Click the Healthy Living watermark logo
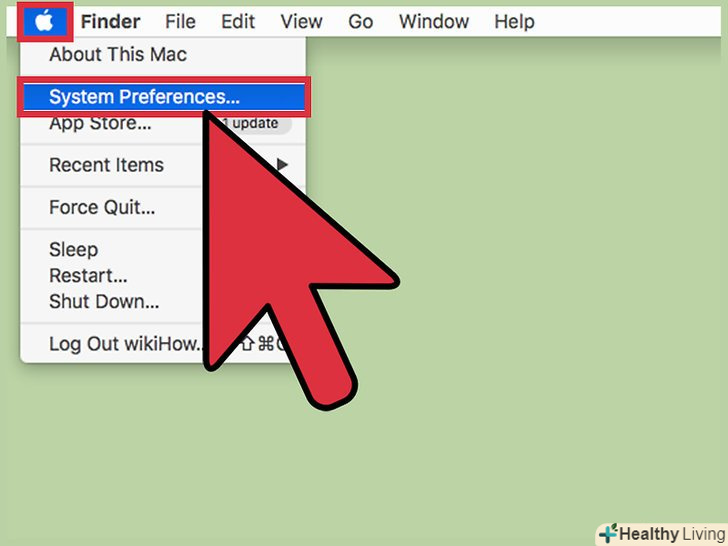The image size is (728, 546). click(x=663, y=534)
